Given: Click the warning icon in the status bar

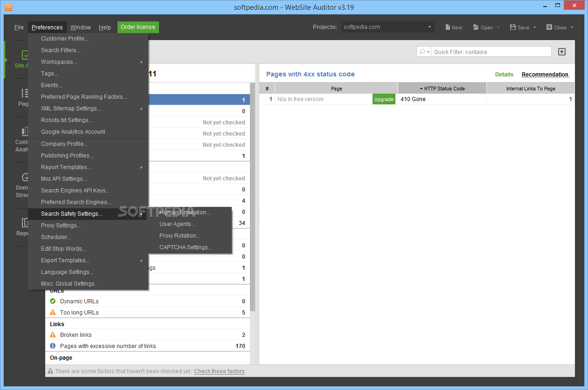Looking at the screenshot, I should coord(51,371).
